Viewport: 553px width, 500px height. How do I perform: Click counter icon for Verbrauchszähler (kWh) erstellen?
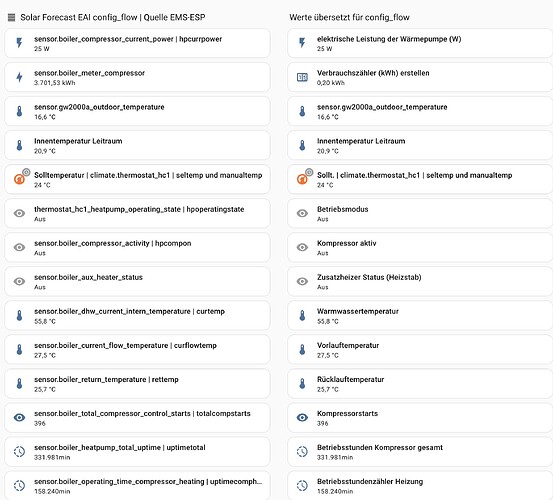(302, 77)
